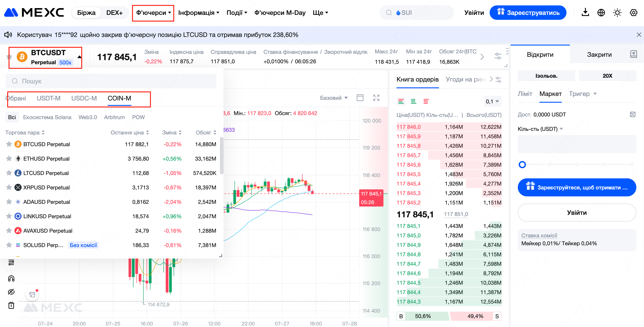Click the Увійти link in header
The width and height of the screenshot is (644, 327).
(474, 13)
